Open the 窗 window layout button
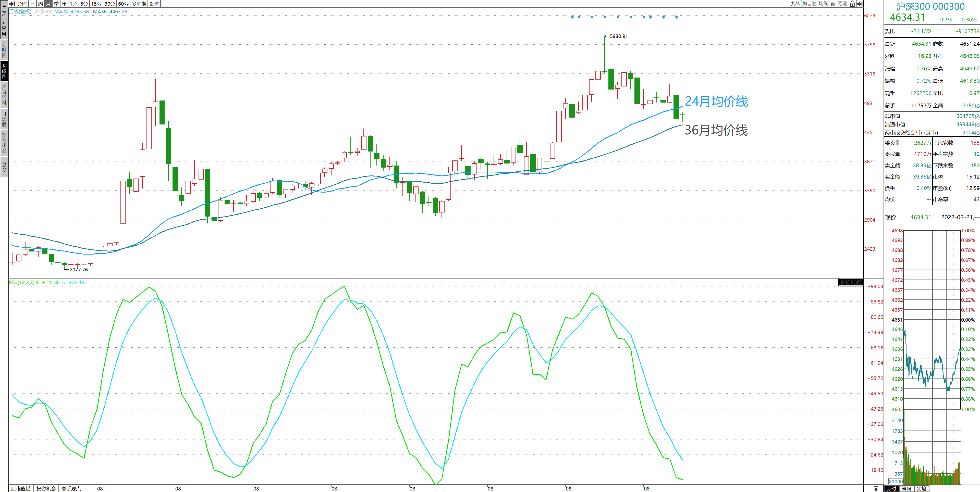Viewport: 980px width, 492px height. point(833,4)
